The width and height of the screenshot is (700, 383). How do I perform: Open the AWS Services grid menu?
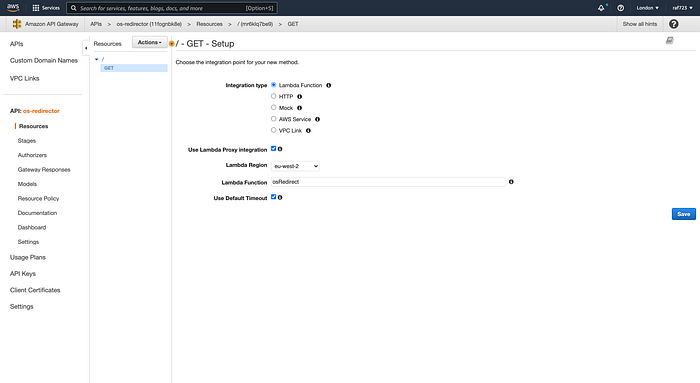point(36,8)
